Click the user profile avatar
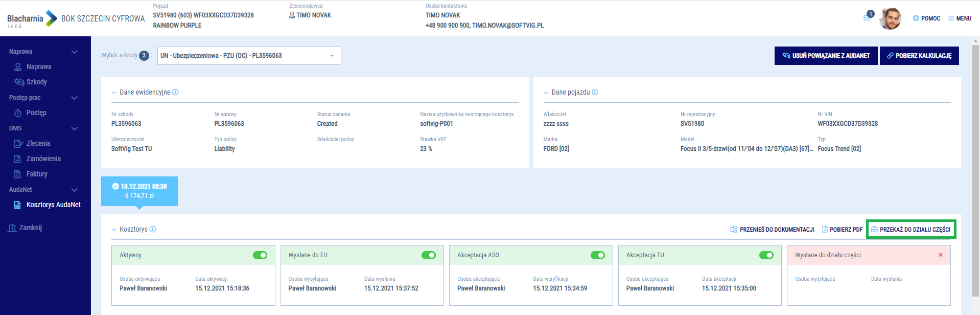Screen dimensions: 980x315 [890, 18]
